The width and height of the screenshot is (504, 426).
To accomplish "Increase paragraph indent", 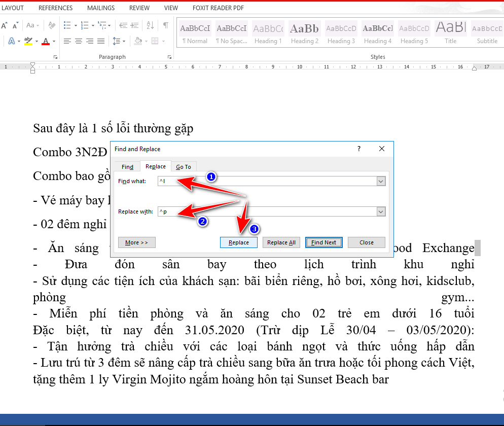I will tap(134, 25).
